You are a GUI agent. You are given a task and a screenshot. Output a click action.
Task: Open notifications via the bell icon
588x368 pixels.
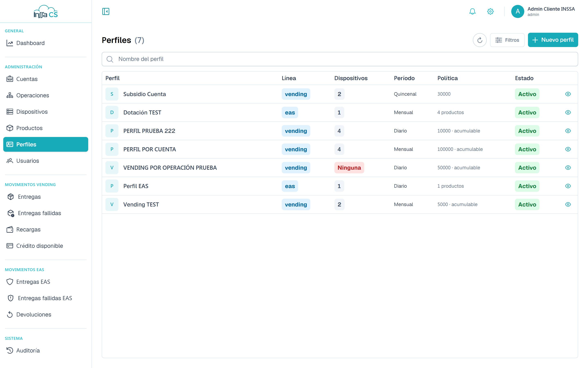tap(472, 11)
